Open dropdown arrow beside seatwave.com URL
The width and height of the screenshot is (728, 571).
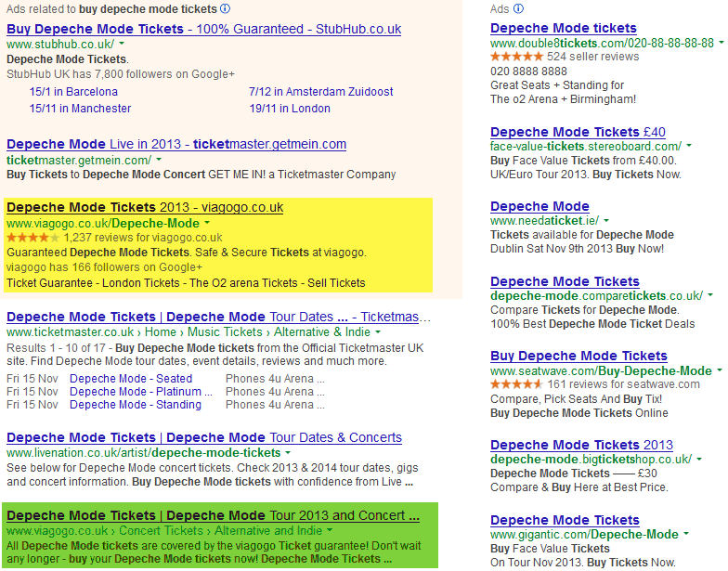[x=720, y=370]
